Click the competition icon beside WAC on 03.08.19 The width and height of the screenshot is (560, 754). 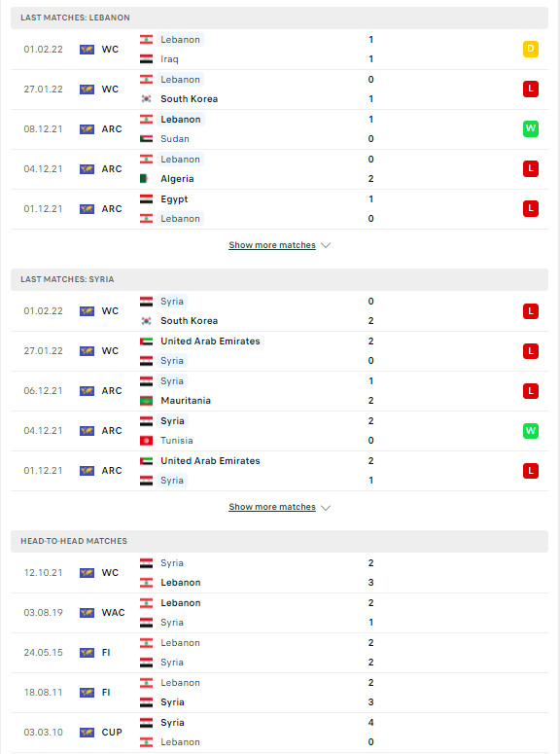click(x=87, y=613)
